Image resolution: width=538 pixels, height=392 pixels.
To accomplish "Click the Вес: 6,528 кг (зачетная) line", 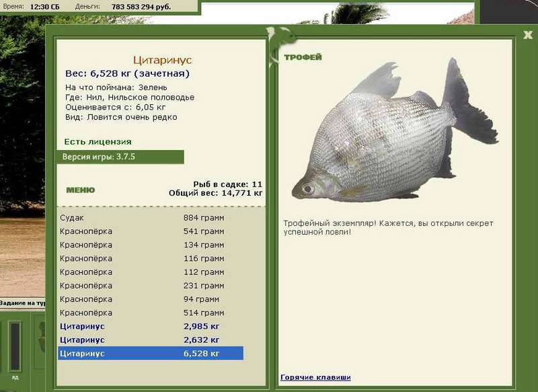I will (127, 73).
